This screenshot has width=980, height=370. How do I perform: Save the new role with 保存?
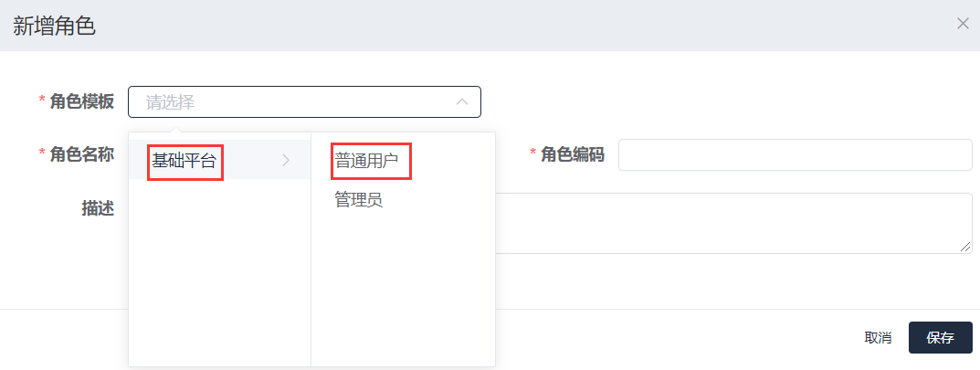coord(940,338)
